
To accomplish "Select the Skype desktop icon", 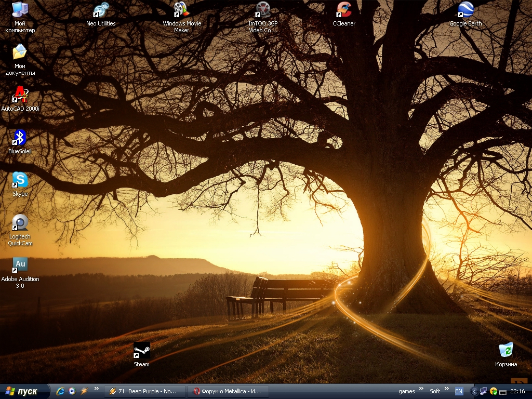I will click(x=20, y=181).
